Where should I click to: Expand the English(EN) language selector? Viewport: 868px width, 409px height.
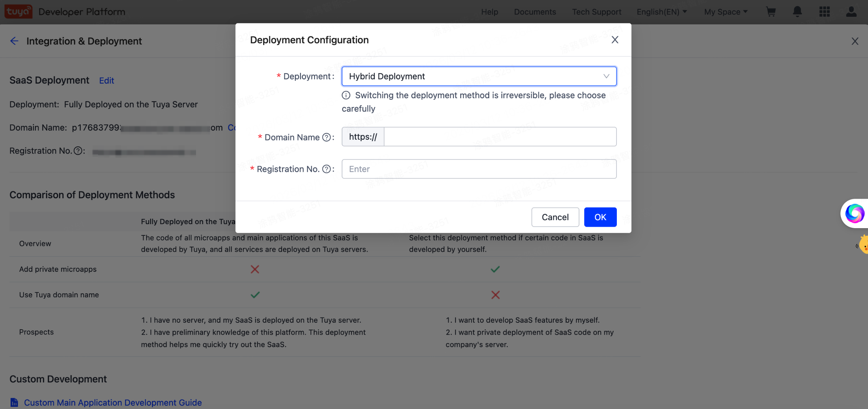pos(662,12)
